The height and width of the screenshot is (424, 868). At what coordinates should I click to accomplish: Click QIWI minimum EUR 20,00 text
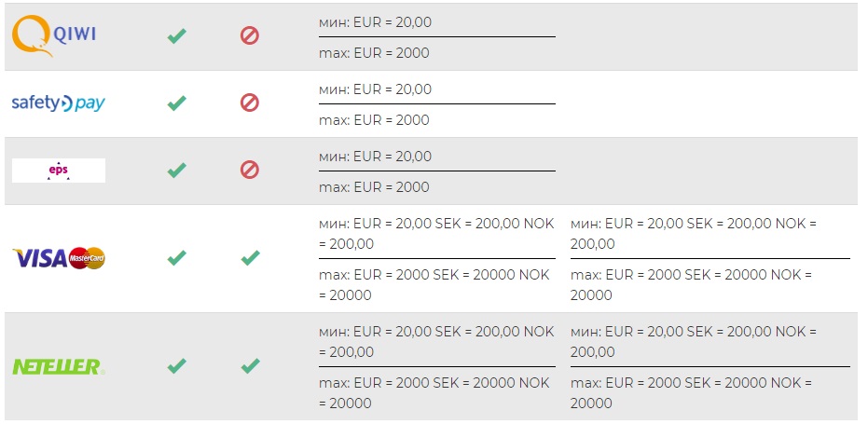[x=376, y=22]
